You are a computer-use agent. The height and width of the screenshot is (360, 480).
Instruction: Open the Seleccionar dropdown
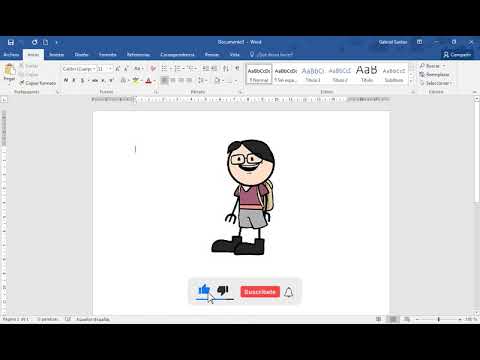pos(436,83)
